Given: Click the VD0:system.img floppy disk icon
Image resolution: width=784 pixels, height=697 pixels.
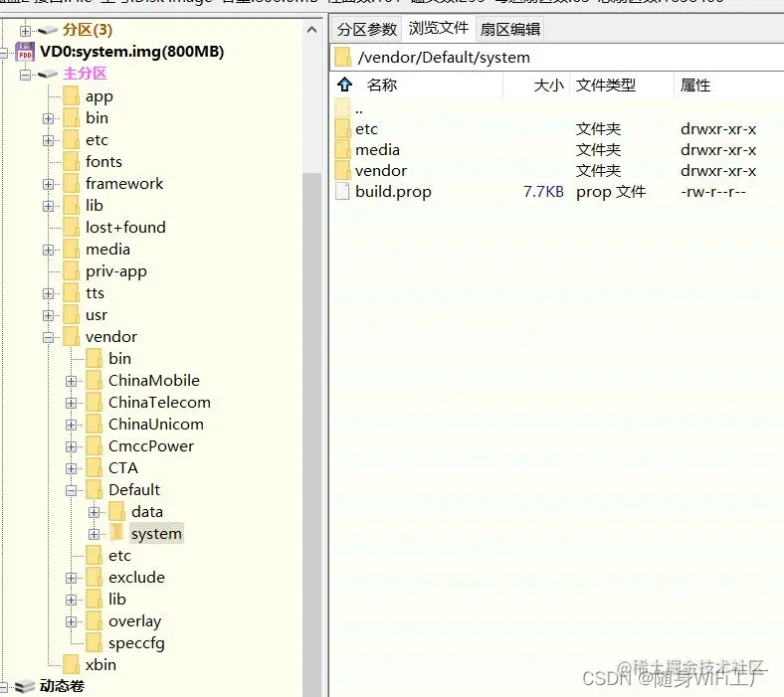Looking at the screenshot, I should pyautogui.click(x=25, y=52).
